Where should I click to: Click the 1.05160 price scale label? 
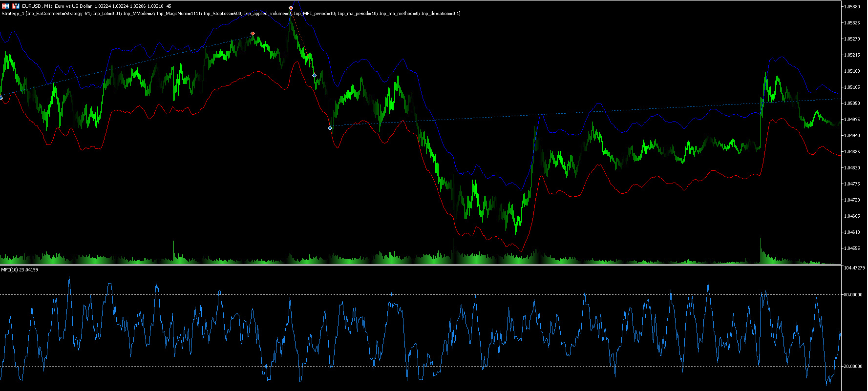(852, 71)
